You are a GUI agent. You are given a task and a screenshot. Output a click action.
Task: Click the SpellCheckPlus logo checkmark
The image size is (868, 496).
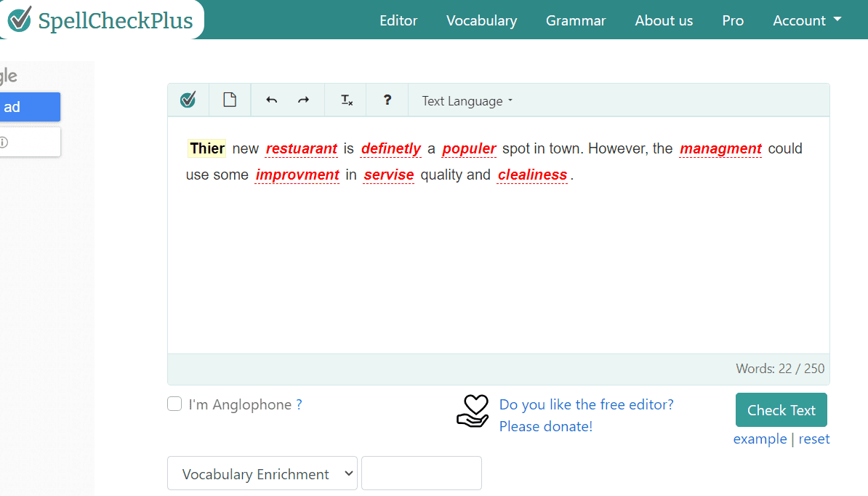click(x=20, y=20)
